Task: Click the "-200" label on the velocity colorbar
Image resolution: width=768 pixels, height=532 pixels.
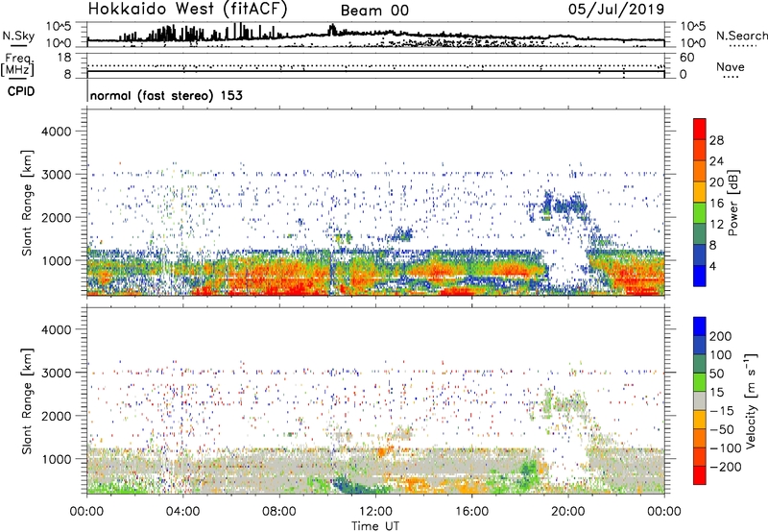Action: pyautogui.click(x=725, y=467)
